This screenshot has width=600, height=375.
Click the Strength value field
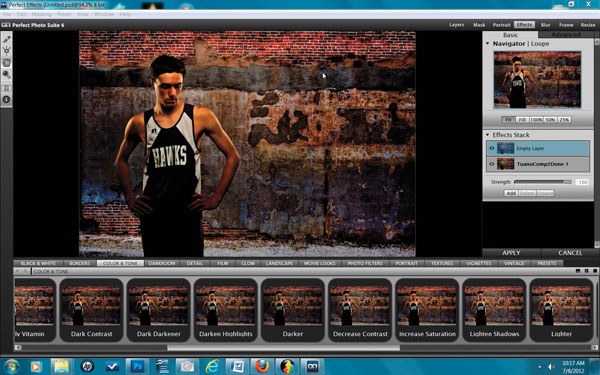click(x=582, y=182)
